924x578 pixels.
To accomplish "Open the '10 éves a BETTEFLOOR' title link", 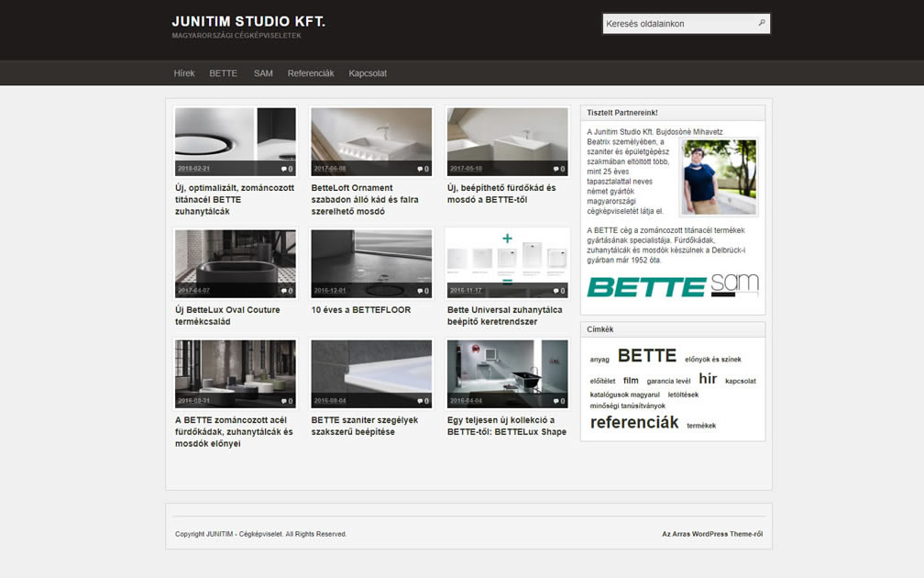I will click(360, 310).
